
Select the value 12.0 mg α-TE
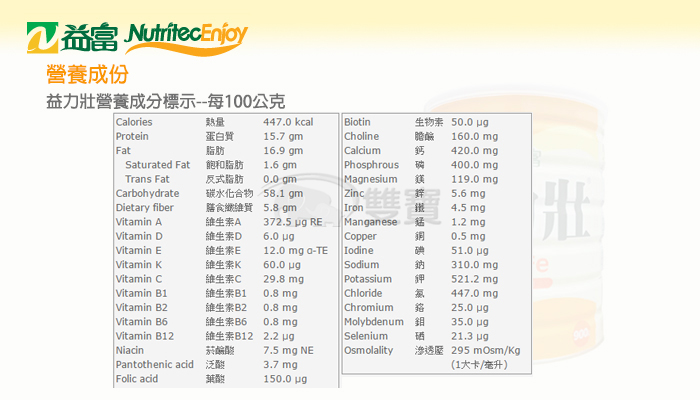(296, 250)
